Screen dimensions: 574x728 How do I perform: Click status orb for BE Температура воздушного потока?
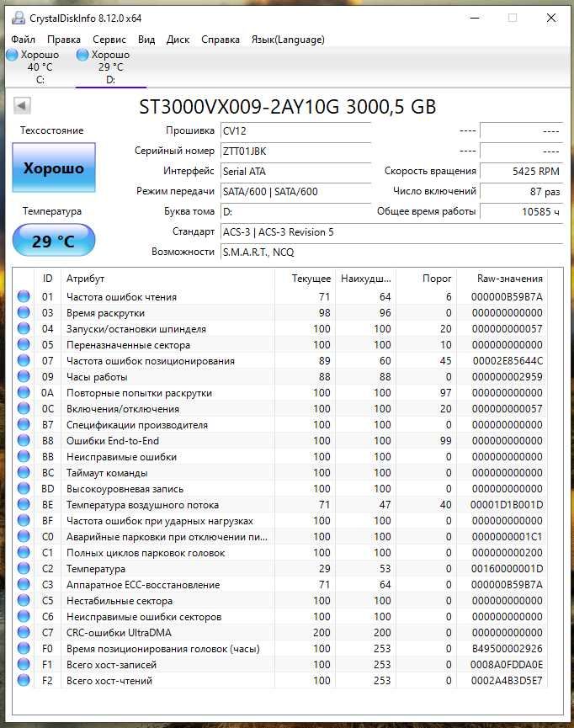click(x=24, y=504)
